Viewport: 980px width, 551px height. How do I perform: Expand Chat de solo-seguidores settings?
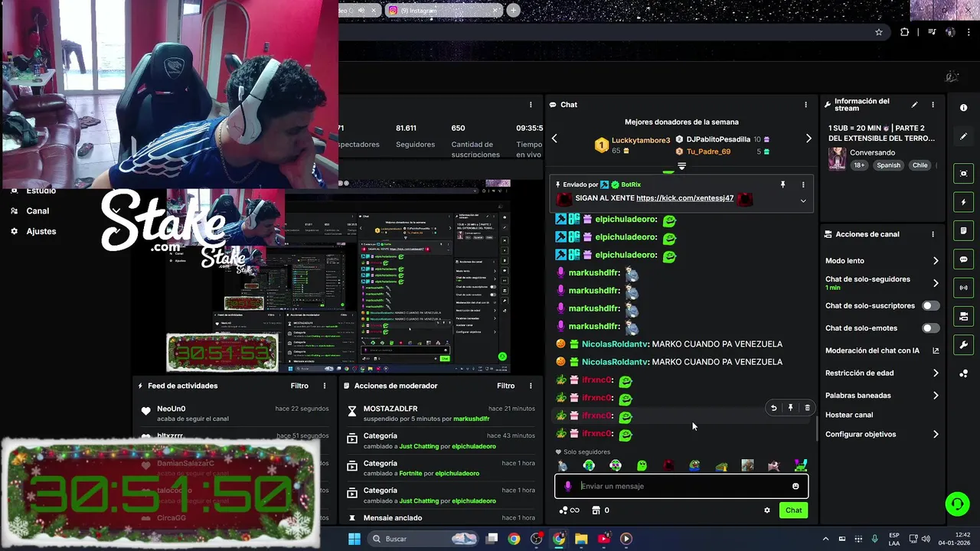(x=936, y=283)
